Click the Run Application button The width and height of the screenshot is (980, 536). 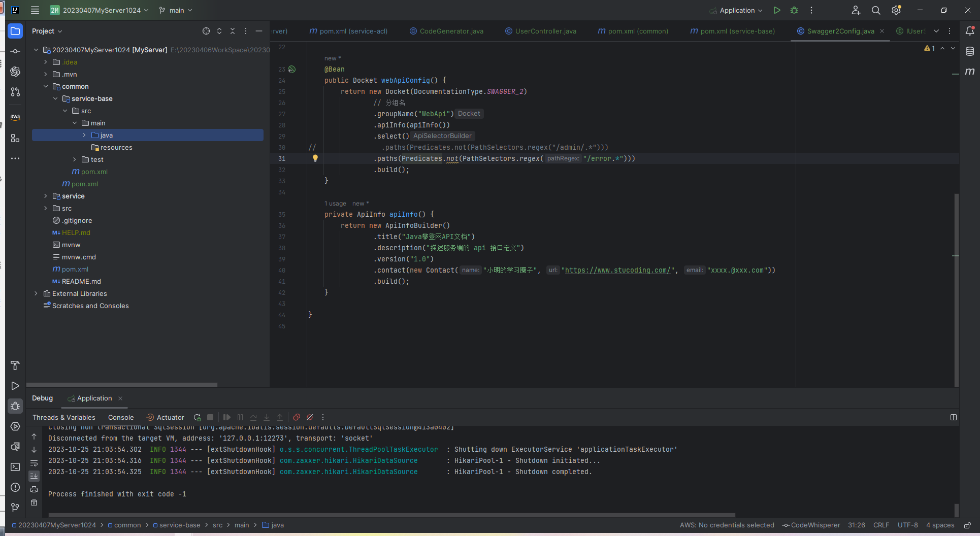tap(776, 10)
